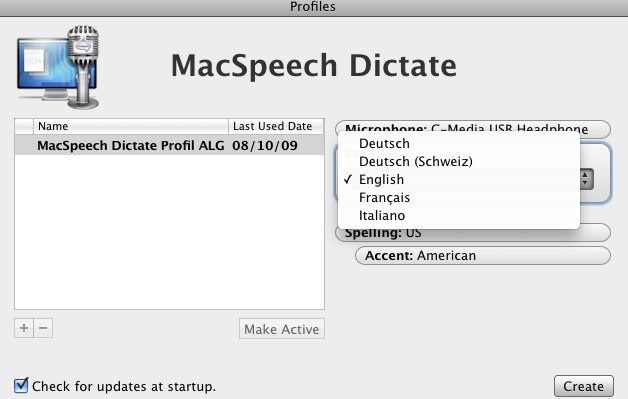
Task: Add a new profile with plus button
Action: coord(24,328)
